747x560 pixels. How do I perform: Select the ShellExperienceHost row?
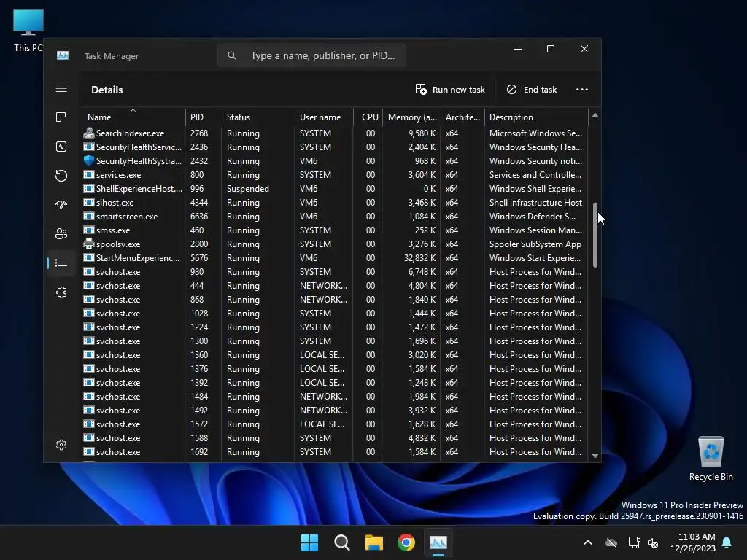tap(335, 189)
